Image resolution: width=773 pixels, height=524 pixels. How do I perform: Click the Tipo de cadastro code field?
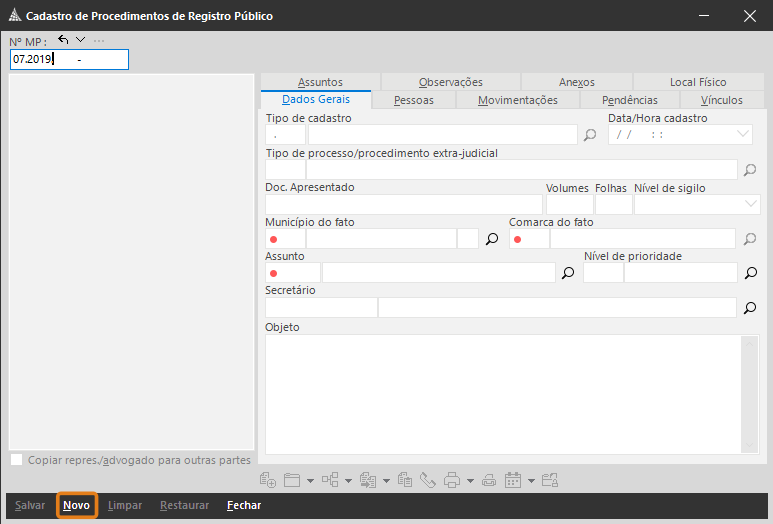pyautogui.click(x=285, y=135)
